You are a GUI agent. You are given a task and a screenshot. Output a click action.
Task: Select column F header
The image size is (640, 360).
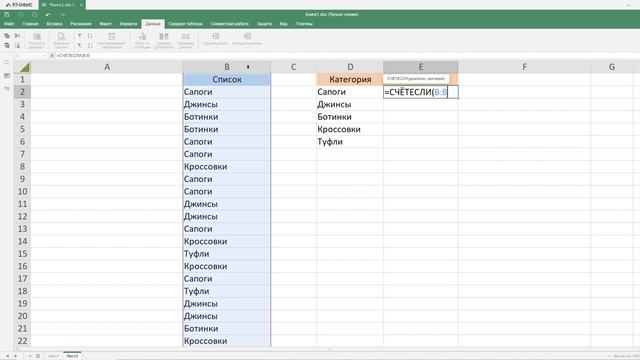pyautogui.click(x=524, y=67)
